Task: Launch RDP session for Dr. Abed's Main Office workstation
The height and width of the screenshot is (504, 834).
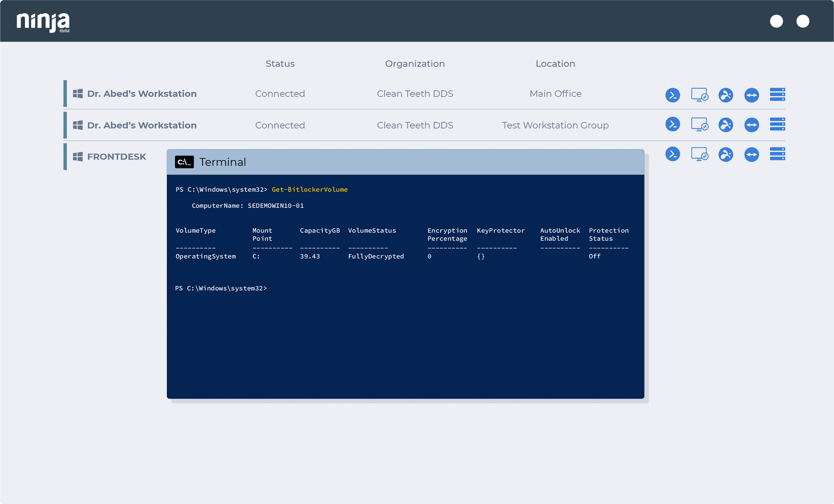Action: tap(700, 95)
